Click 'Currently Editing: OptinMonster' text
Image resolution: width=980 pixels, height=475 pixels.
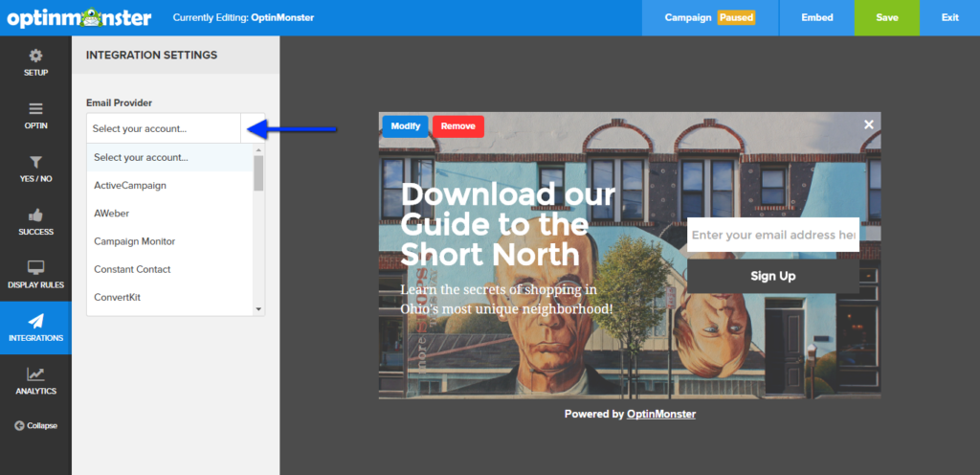point(243,17)
